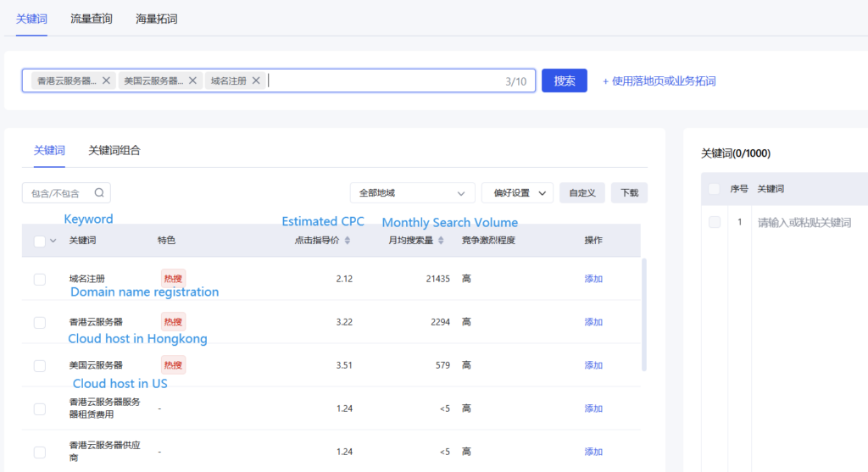This screenshot has width=868, height=472.
Task: Switch to the 流量查询 tab
Action: coord(92,19)
